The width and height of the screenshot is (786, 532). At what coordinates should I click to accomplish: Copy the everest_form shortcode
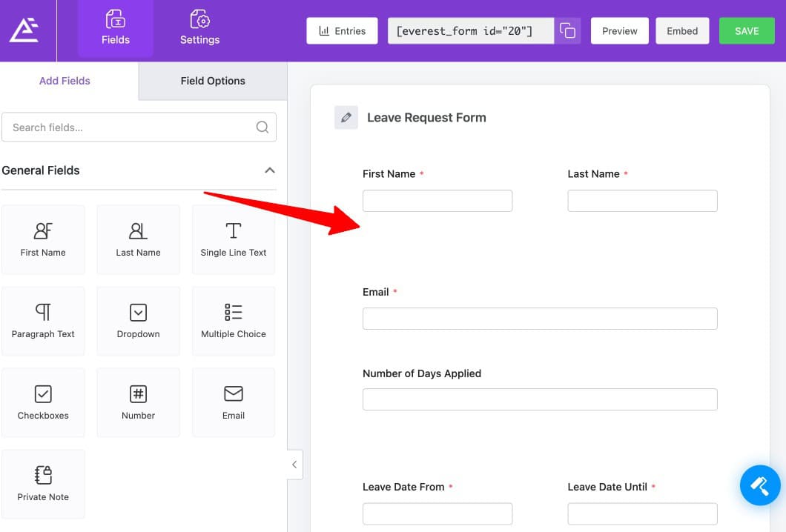[x=567, y=31]
